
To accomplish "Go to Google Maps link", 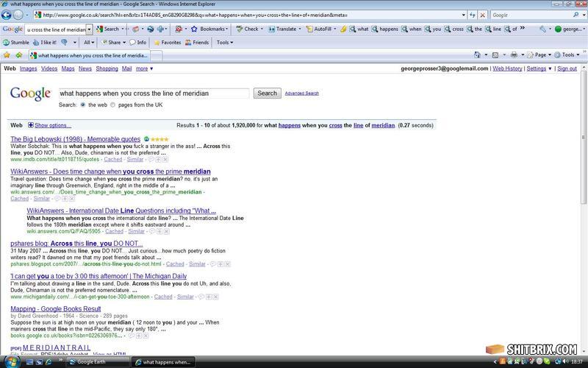I will (68, 68).
